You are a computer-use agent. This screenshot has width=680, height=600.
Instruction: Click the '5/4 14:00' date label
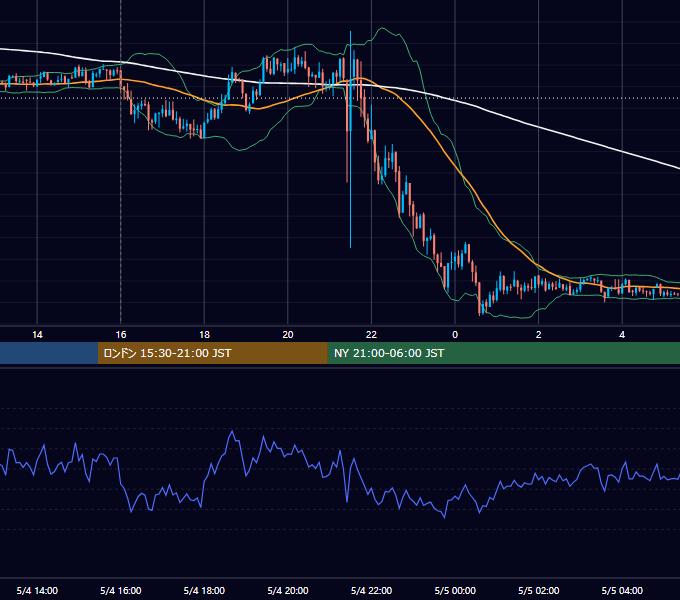click(x=37, y=590)
